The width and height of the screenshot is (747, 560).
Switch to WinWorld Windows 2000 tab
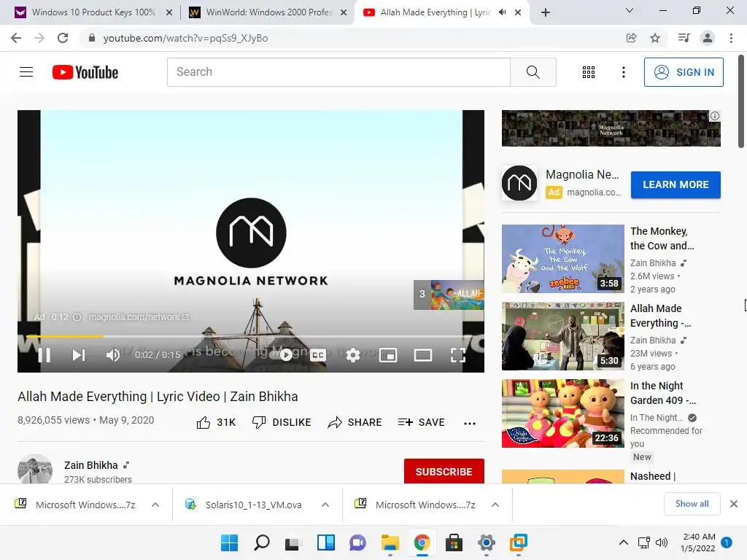[268, 12]
